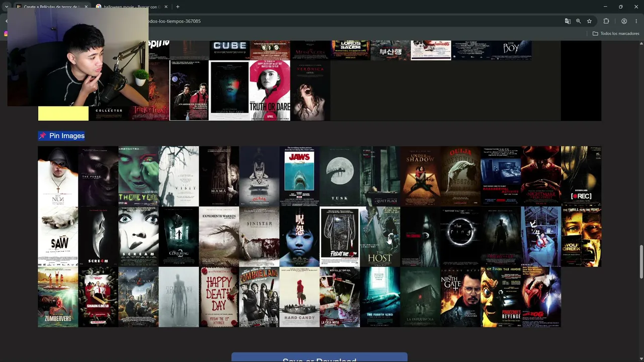Choose The Conjuring 2 poster
644x362 pixels.
click(179, 236)
